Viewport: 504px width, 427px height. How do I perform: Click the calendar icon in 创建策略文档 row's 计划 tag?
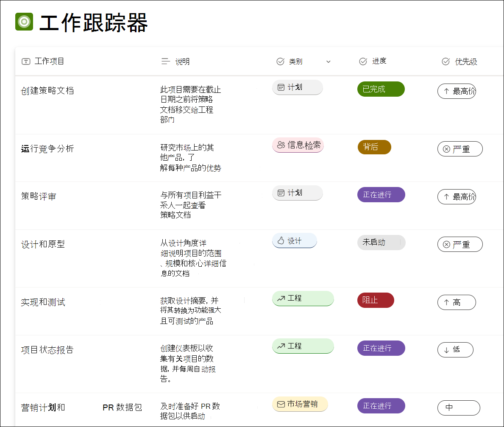(x=281, y=87)
